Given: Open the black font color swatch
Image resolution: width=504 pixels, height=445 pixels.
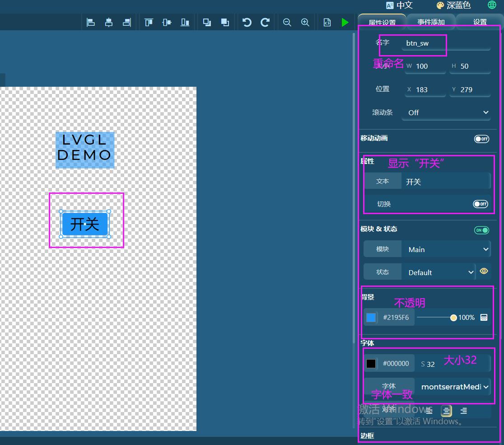Looking at the screenshot, I should [371, 364].
